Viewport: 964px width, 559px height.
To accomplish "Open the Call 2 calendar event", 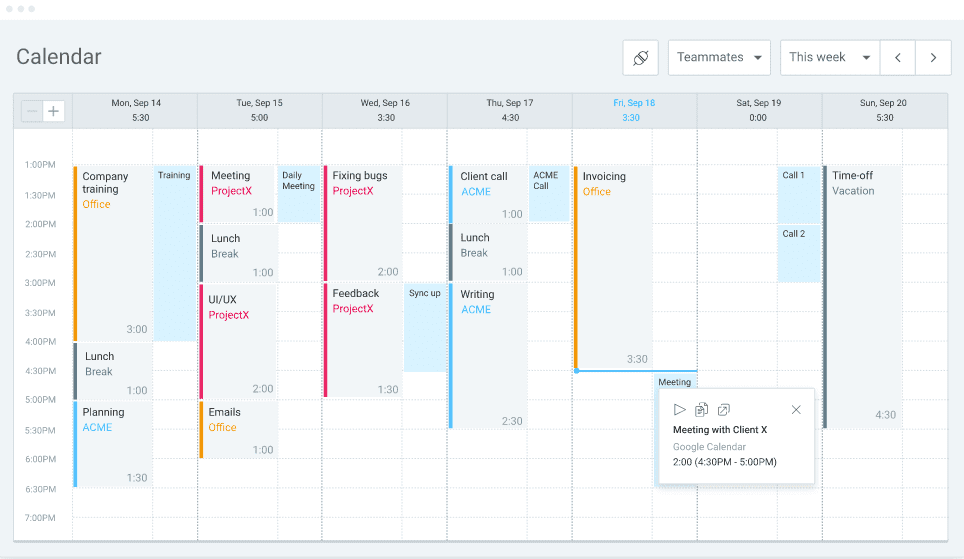I will click(x=799, y=253).
